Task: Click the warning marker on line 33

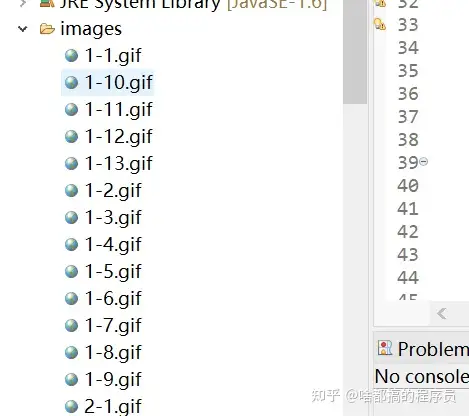Action: pos(380,24)
